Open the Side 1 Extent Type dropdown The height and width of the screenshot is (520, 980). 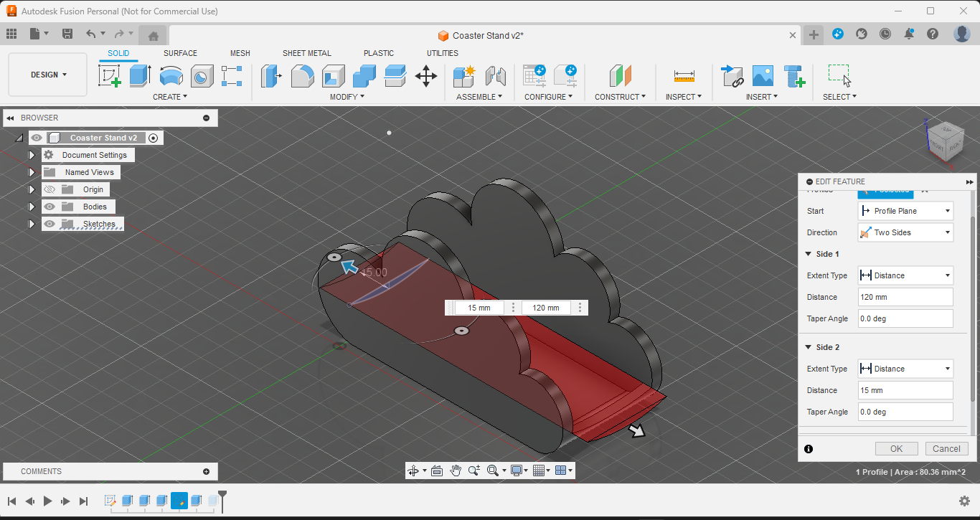click(x=905, y=275)
